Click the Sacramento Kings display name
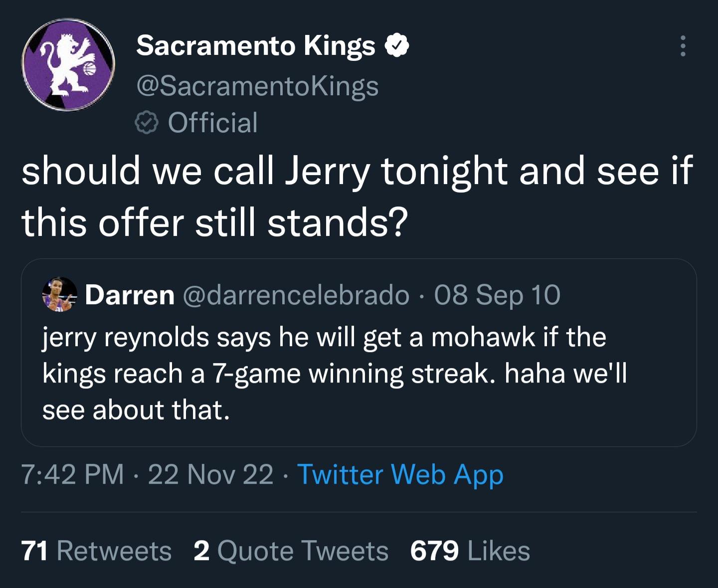Image resolution: width=718 pixels, height=588 pixels. click(255, 46)
